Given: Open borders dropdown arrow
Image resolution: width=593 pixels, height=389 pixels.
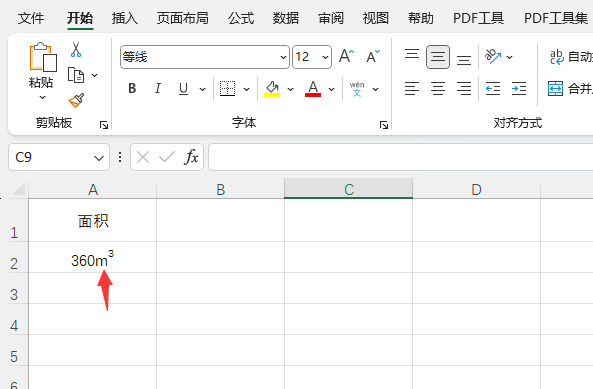Looking at the screenshot, I should tap(247, 89).
